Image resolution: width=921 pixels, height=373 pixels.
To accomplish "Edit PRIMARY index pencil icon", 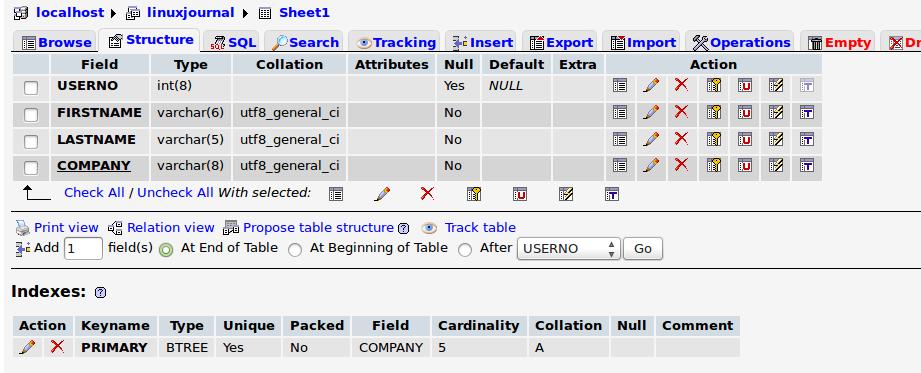I will pyautogui.click(x=27, y=347).
